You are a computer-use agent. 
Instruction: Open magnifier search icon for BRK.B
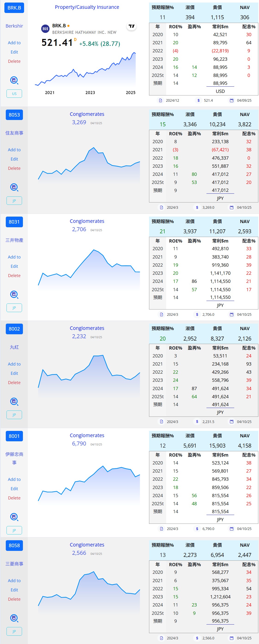[x=14, y=81]
